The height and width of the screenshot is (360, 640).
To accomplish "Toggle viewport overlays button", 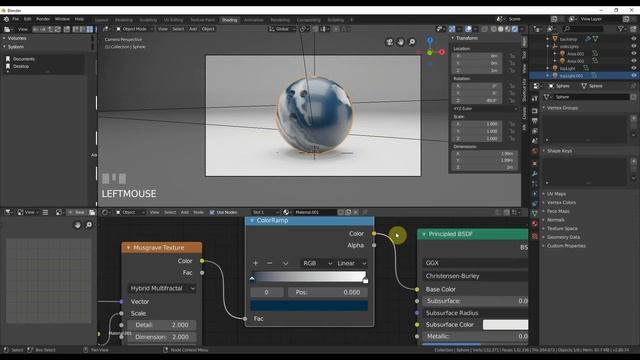I will [x=468, y=29].
